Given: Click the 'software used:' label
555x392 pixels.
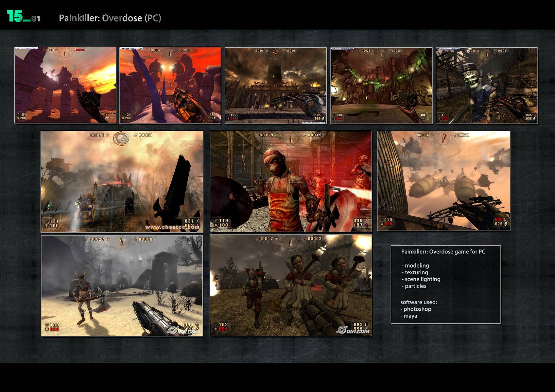Looking at the screenshot, I should tap(419, 302).
